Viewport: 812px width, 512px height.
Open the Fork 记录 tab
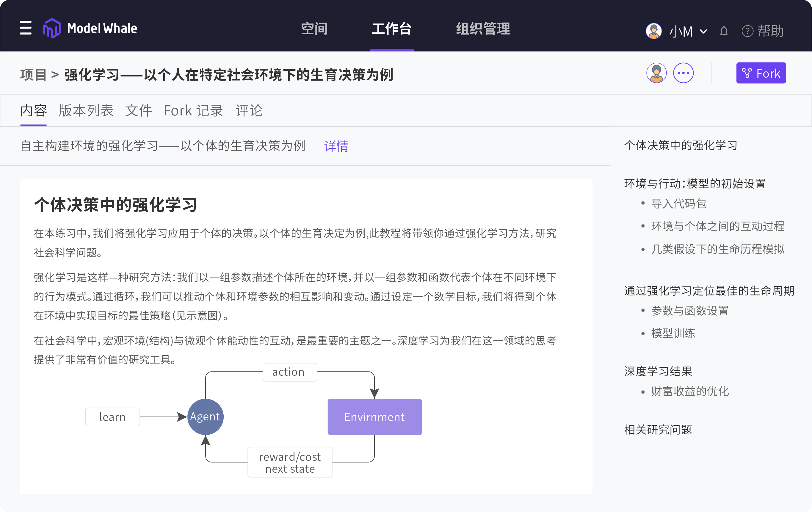[x=193, y=111]
